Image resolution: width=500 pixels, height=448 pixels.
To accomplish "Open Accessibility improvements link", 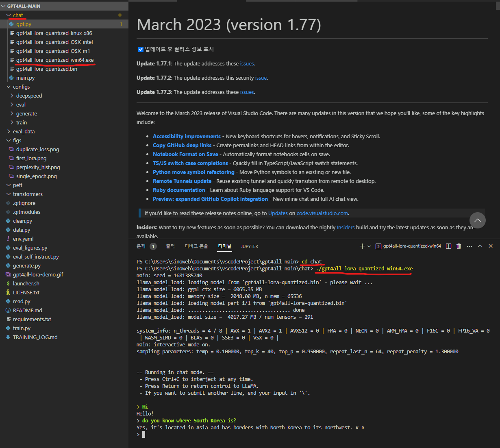I will 187,136.
